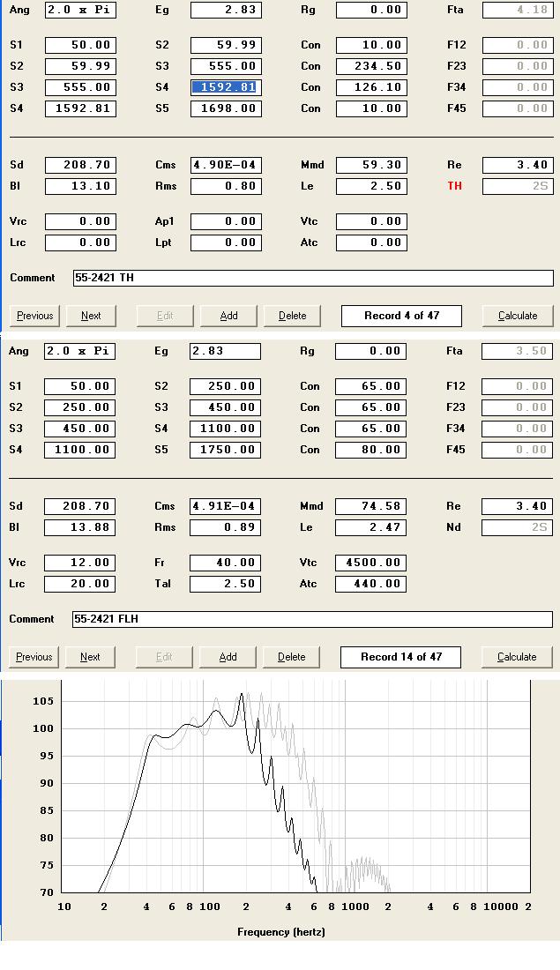
Task: Click the Fta field showing 4.18
Action: [518, 10]
